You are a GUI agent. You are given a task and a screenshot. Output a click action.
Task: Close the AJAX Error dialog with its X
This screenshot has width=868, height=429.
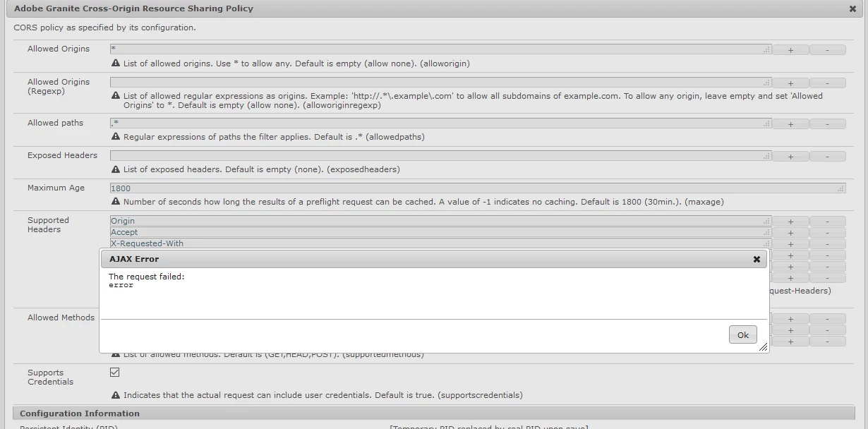pyautogui.click(x=757, y=259)
